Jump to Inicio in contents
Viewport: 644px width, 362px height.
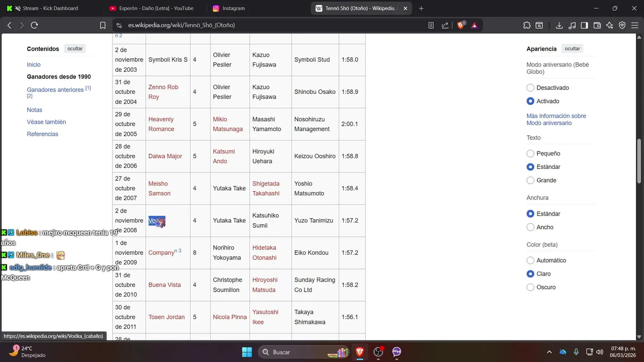click(34, 65)
